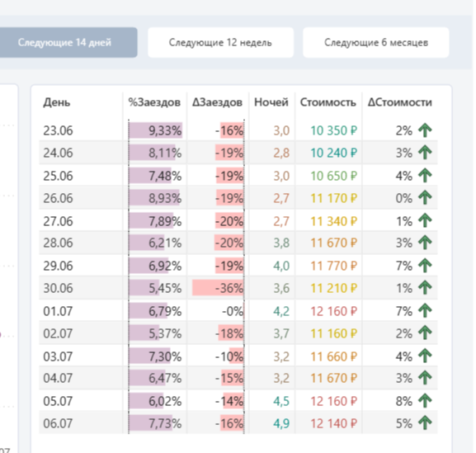Sort by ΔСтоимости column header

(400, 102)
